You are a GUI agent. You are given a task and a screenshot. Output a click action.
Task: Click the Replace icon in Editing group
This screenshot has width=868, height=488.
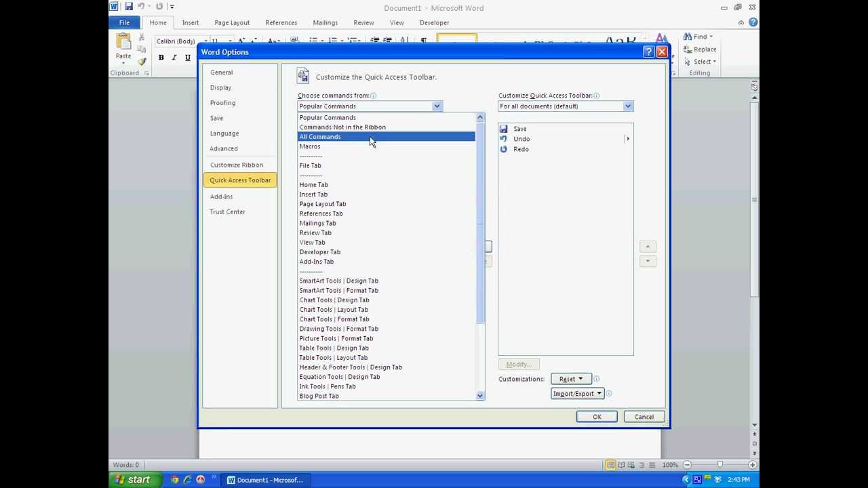tap(688, 49)
